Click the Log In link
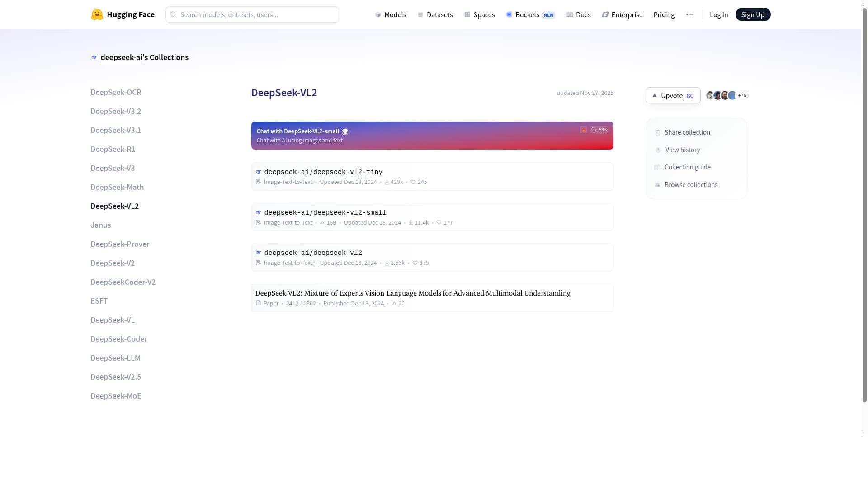The image size is (868, 488). pyautogui.click(x=719, y=15)
